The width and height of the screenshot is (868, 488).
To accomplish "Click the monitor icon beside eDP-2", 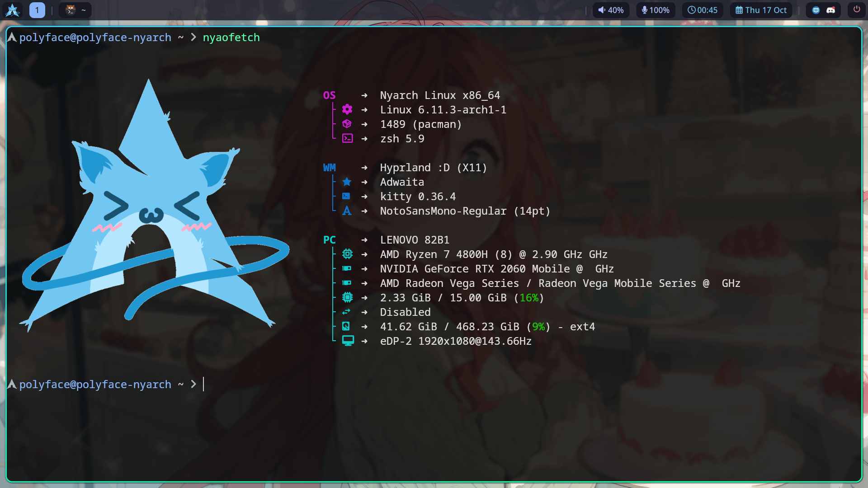I will [x=348, y=341].
